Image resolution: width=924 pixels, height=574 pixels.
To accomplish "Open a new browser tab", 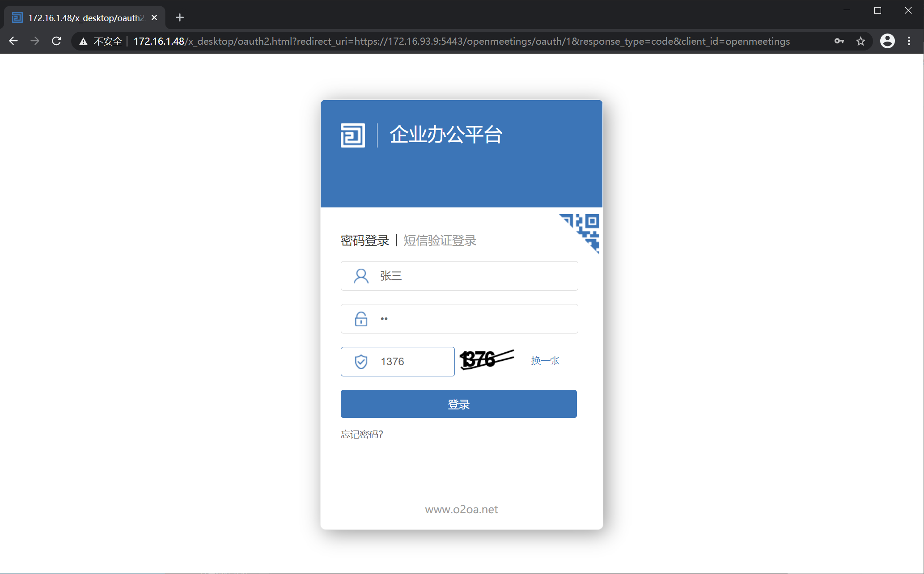I will pos(180,17).
